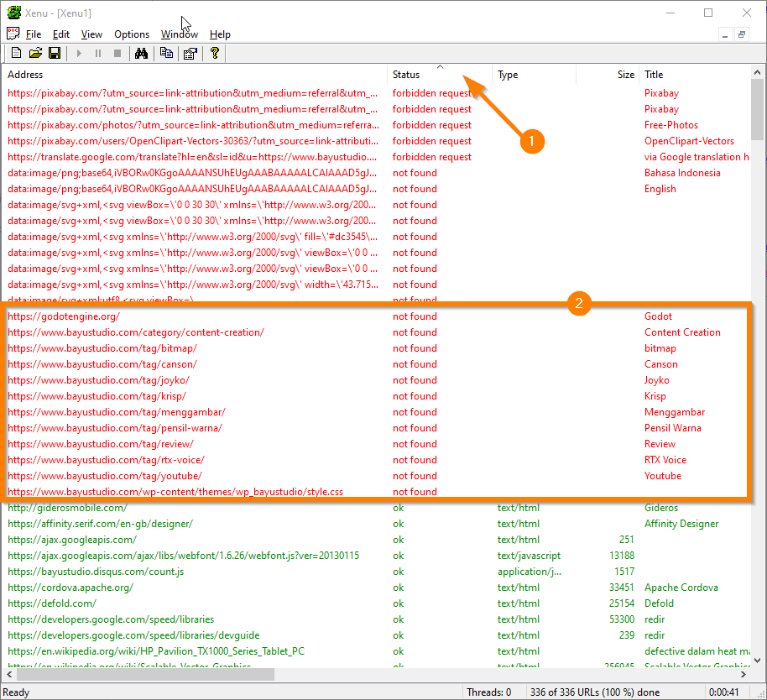Pause checking with the pause icon

click(x=98, y=54)
